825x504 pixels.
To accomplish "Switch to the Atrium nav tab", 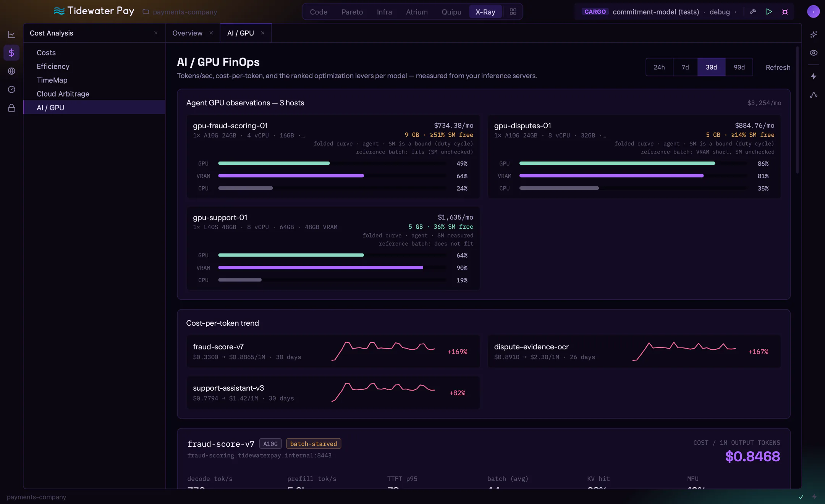I will [417, 12].
